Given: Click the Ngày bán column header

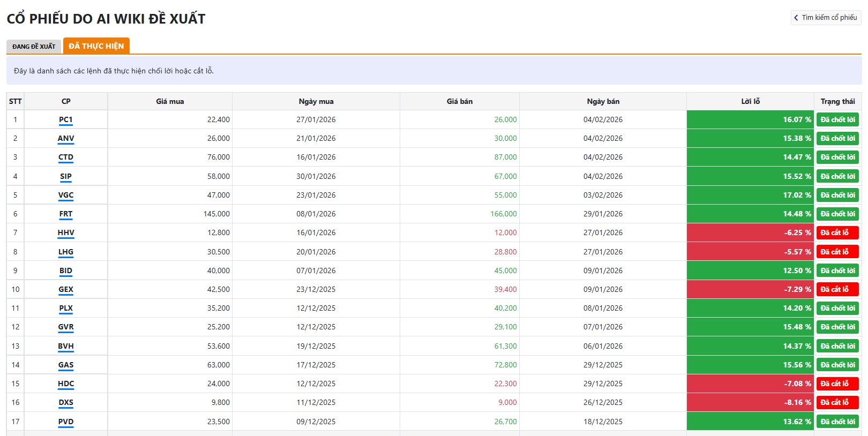Looking at the screenshot, I should pos(603,101).
